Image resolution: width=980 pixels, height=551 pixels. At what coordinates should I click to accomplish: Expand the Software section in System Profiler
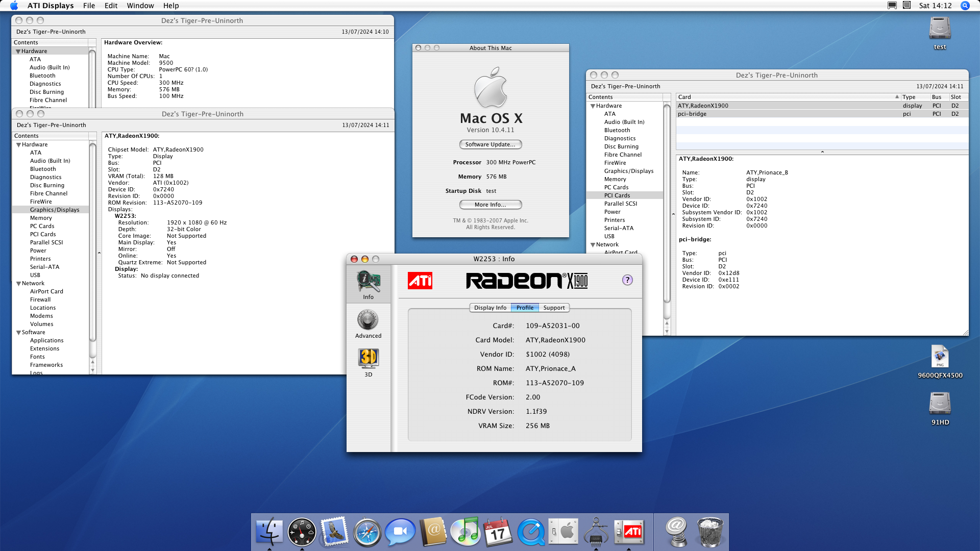[x=18, y=332]
